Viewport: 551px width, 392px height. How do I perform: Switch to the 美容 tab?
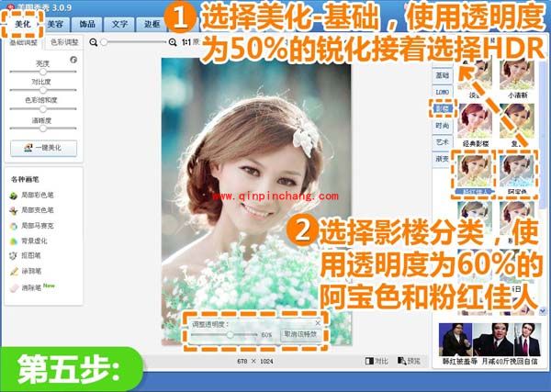[55, 24]
